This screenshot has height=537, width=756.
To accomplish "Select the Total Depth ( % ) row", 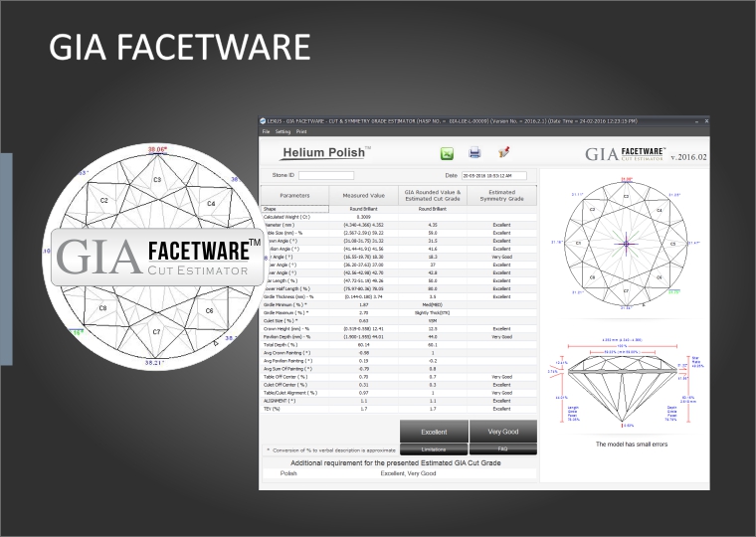I will pos(399,345).
